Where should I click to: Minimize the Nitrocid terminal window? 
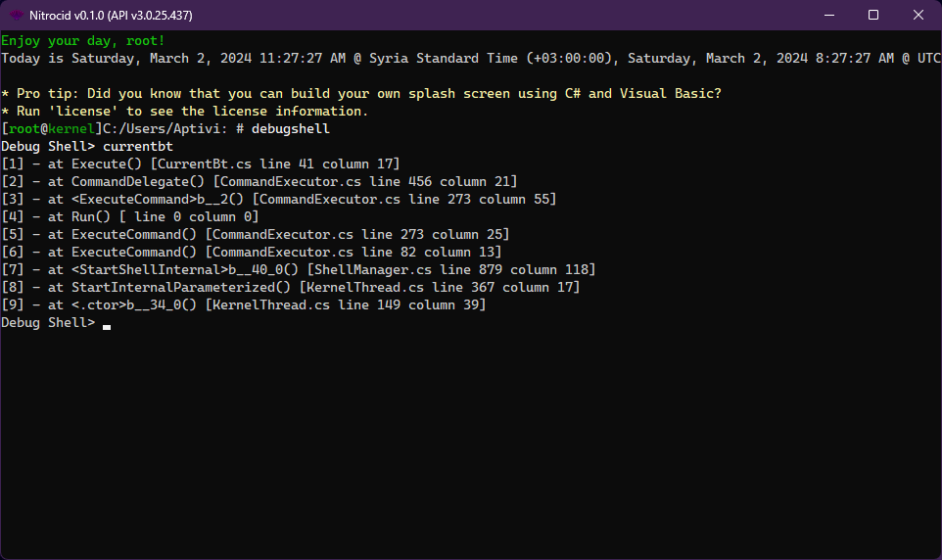(x=828, y=15)
